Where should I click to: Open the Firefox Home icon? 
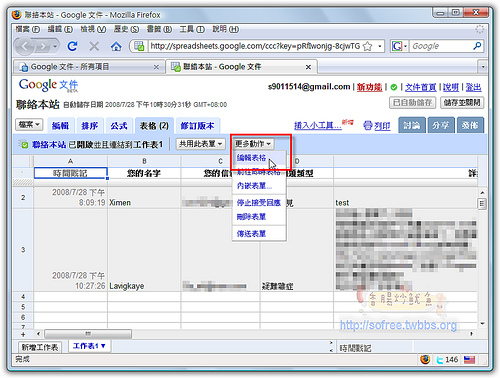tap(116, 46)
